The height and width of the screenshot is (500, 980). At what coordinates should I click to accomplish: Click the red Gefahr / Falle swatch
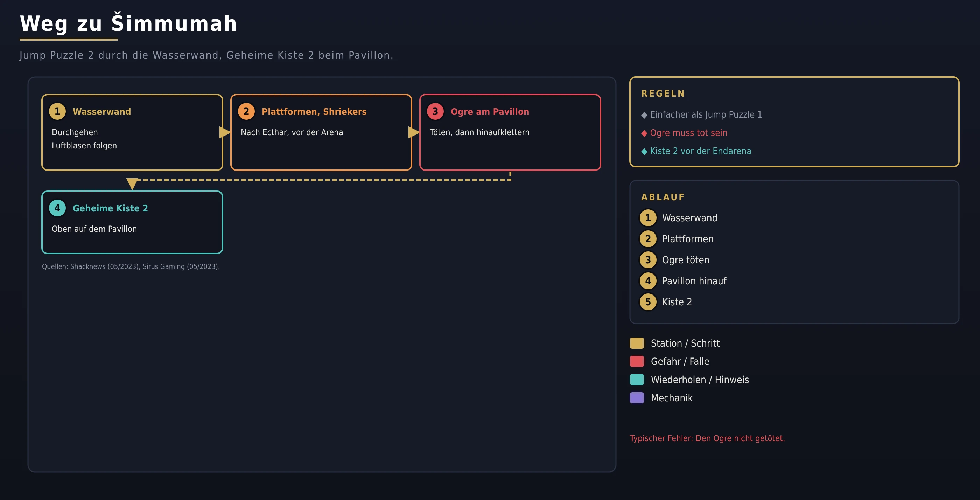tap(637, 361)
